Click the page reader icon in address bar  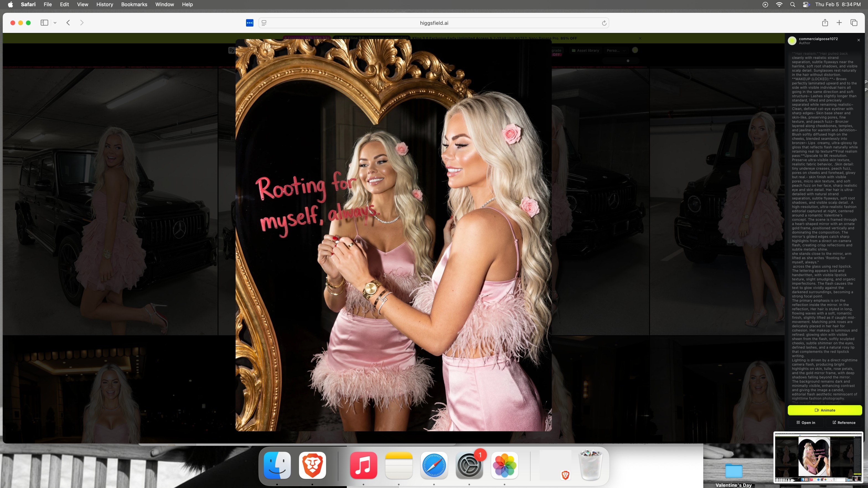pos(264,23)
